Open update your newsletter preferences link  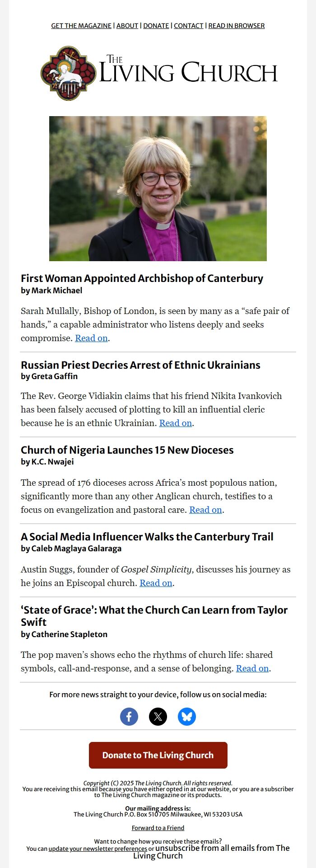(x=98, y=849)
